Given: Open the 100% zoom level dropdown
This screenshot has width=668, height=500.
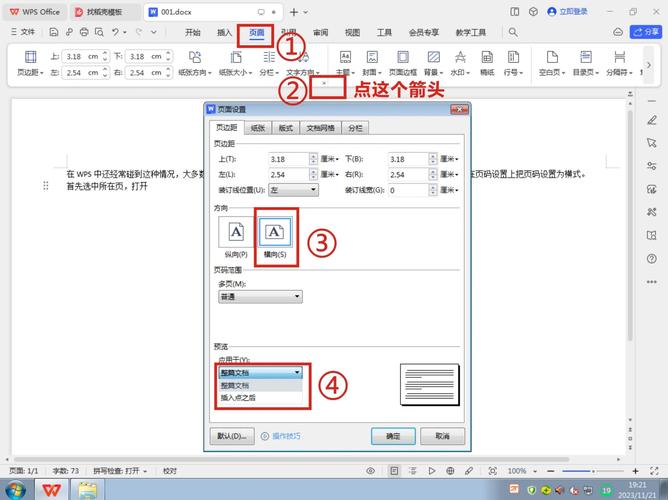Looking at the screenshot, I should (522, 471).
